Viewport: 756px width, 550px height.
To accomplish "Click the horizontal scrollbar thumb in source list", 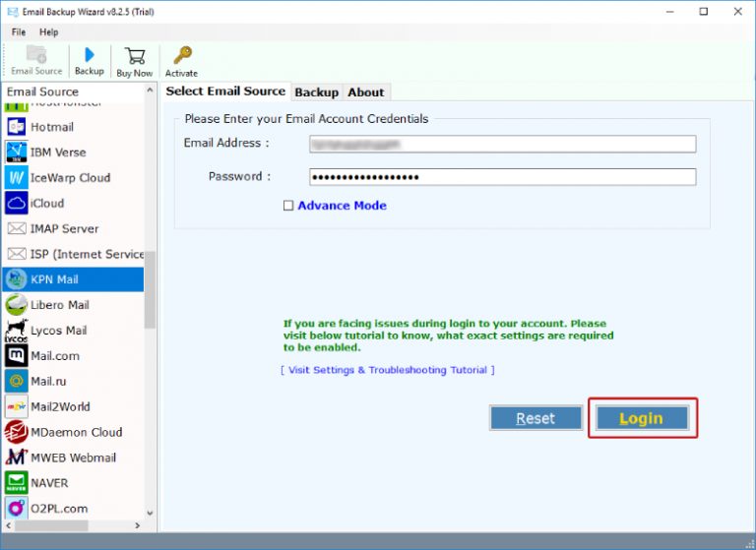I will click(x=51, y=525).
